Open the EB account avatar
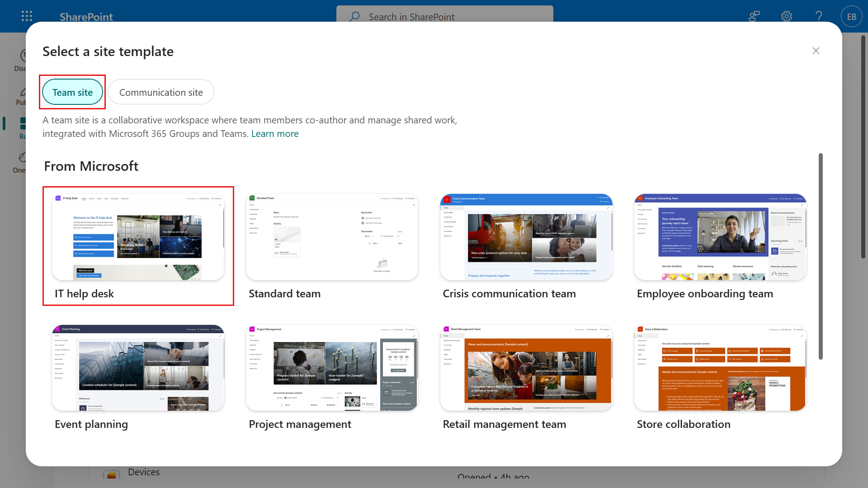Viewport: 868px width, 488px height. point(852,17)
